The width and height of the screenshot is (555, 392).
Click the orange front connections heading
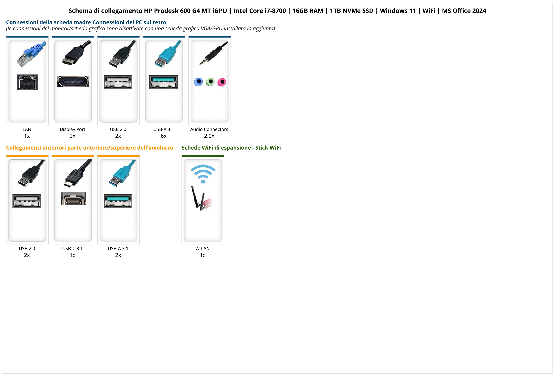pos(89,148)
